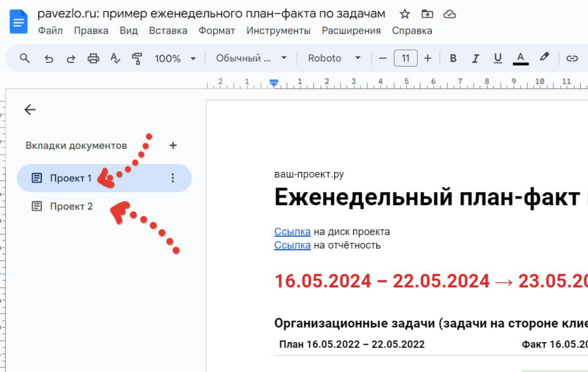Click the move-to-folder icon beside the title
Screen dimensions: 588x372
pyautogui.click(x=427, y=14)
